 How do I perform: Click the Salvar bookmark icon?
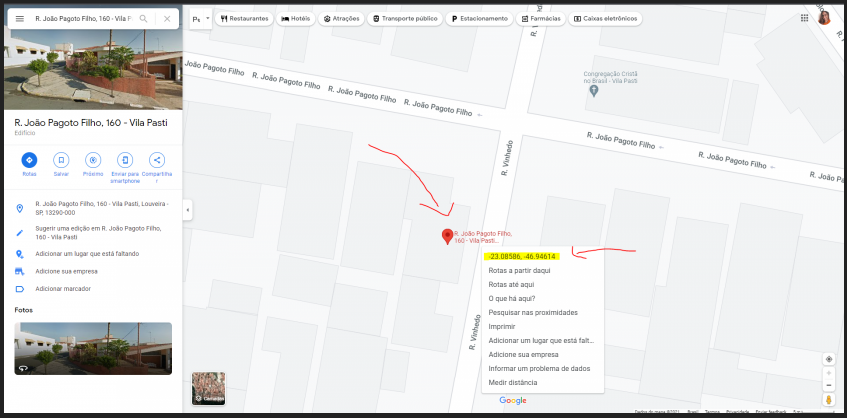coord(61,160)
